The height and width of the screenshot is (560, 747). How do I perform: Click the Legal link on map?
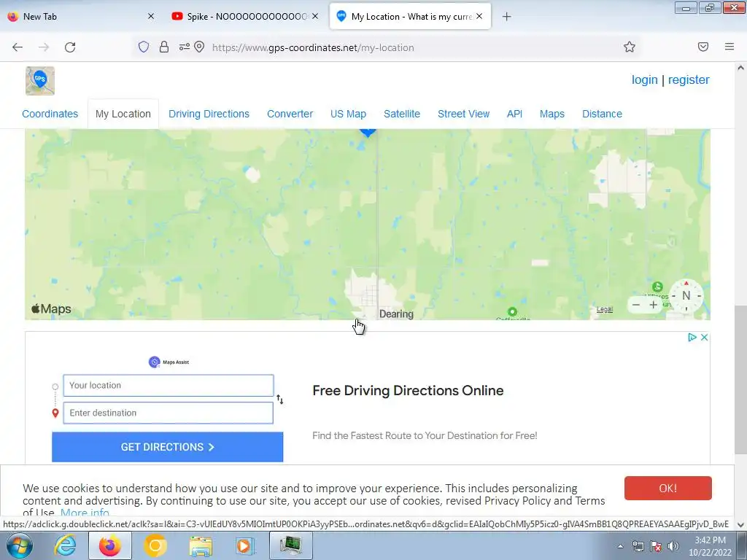(x=605, y=309)
